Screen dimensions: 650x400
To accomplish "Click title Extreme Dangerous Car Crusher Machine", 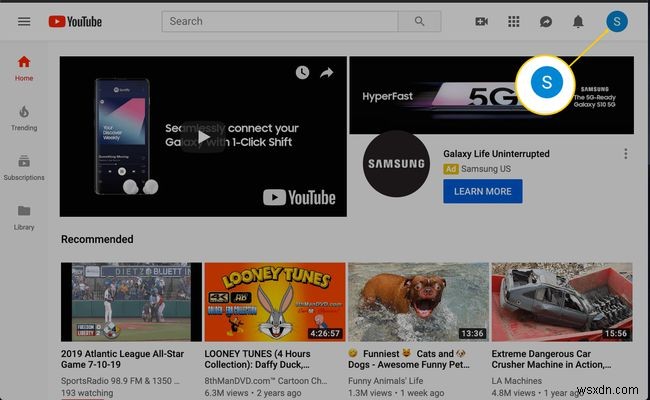I will [551, 359].
